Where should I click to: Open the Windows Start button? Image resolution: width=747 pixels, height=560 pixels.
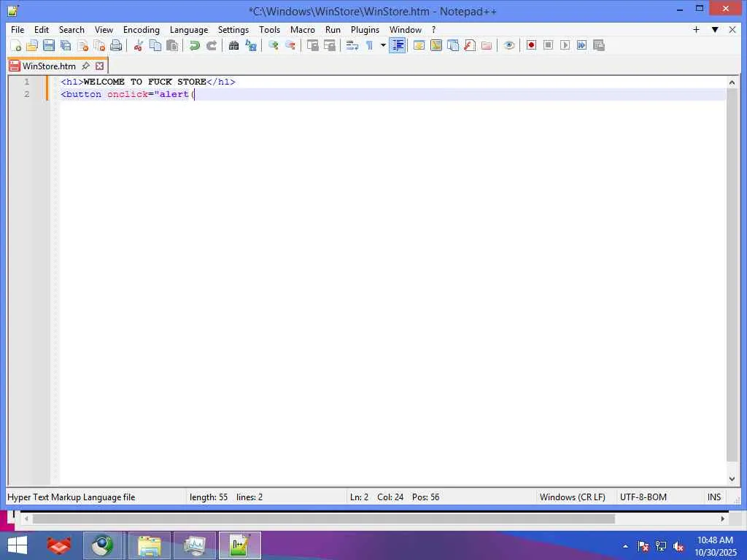pos(18,545)
